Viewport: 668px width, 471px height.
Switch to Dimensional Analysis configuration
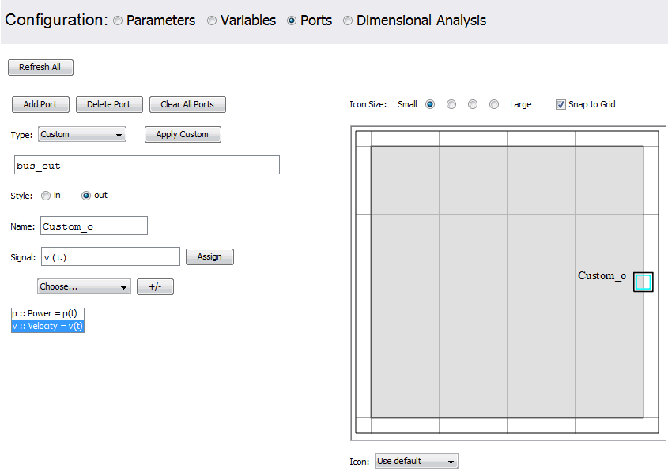(348, 21)
